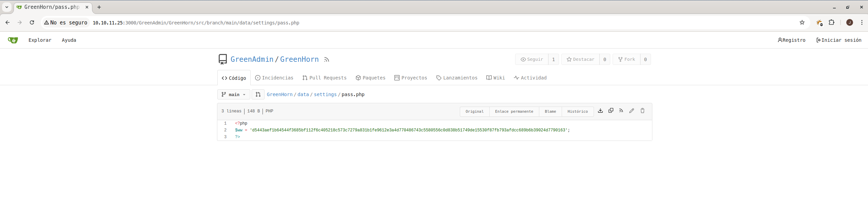Open the file RSS feed icon
Viewport: 868px width, 219px height.
(621, 111)
